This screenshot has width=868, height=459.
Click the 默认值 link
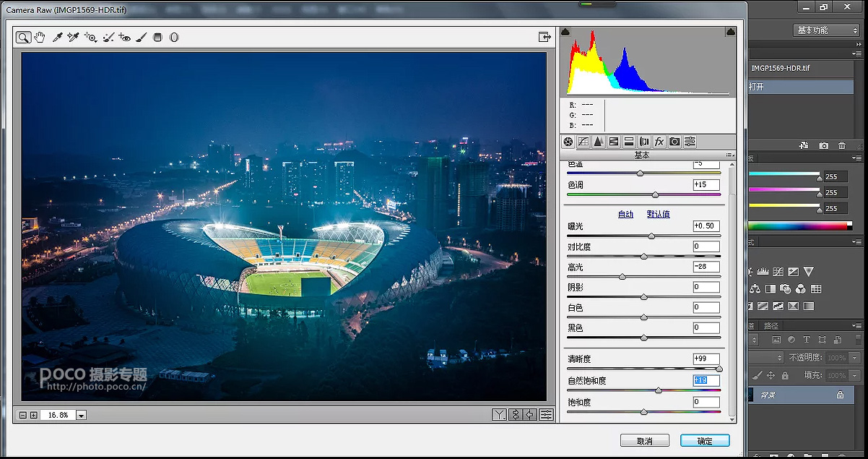pyautogui.click(x=658, y=214)
